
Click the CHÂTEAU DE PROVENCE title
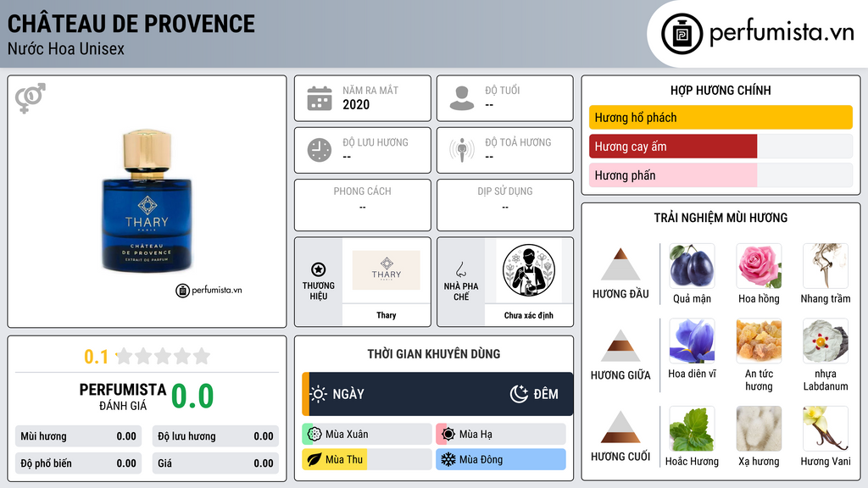pos(131,24)
